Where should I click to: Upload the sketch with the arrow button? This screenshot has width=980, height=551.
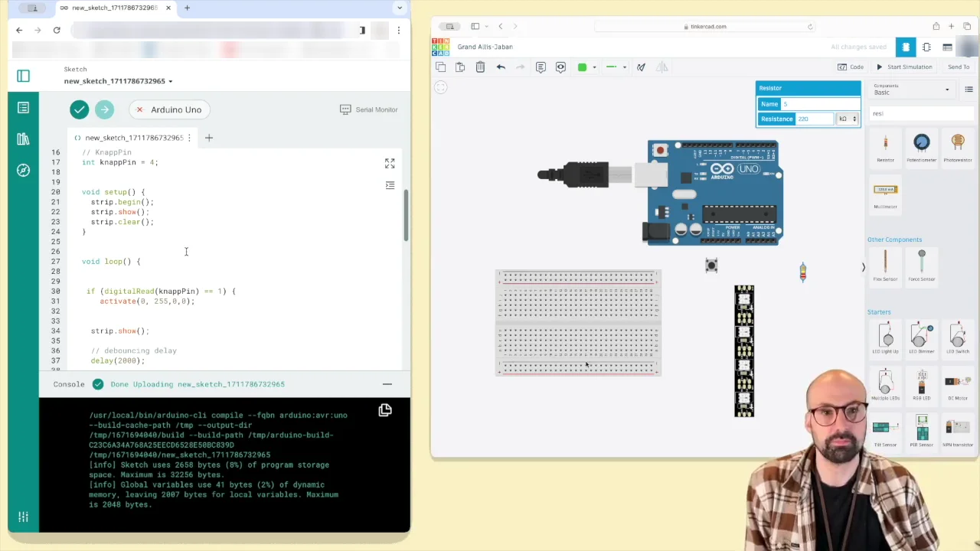click(105, 109)
